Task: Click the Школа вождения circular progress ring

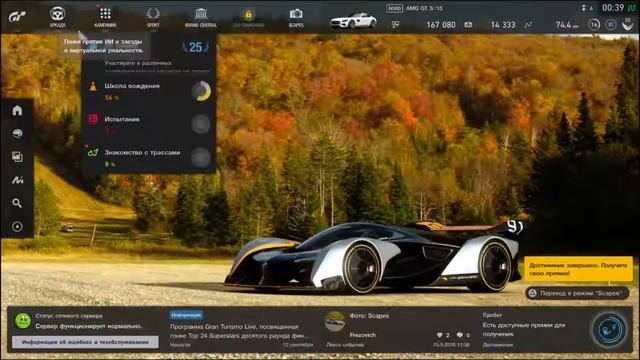Action: tap(201, 91)
